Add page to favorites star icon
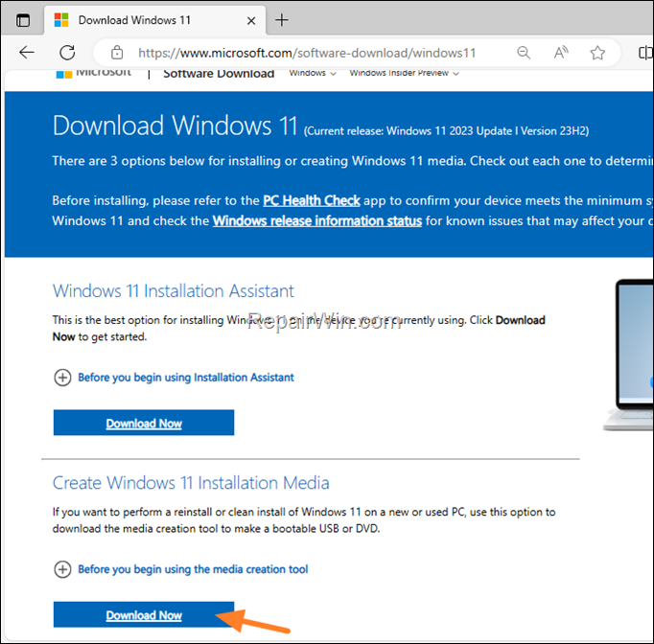This screenshot has width=654, height=644. [597, 53]
